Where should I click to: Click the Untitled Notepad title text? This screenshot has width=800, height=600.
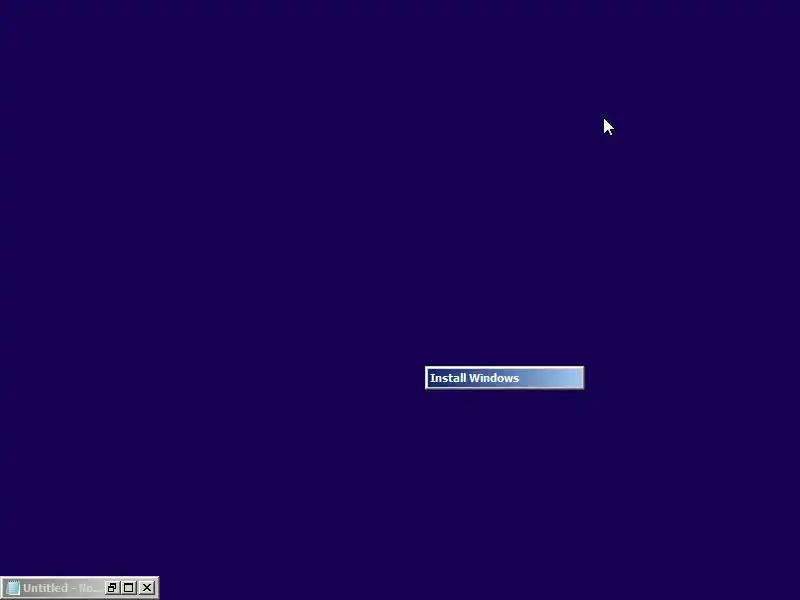tap(60, 588)
